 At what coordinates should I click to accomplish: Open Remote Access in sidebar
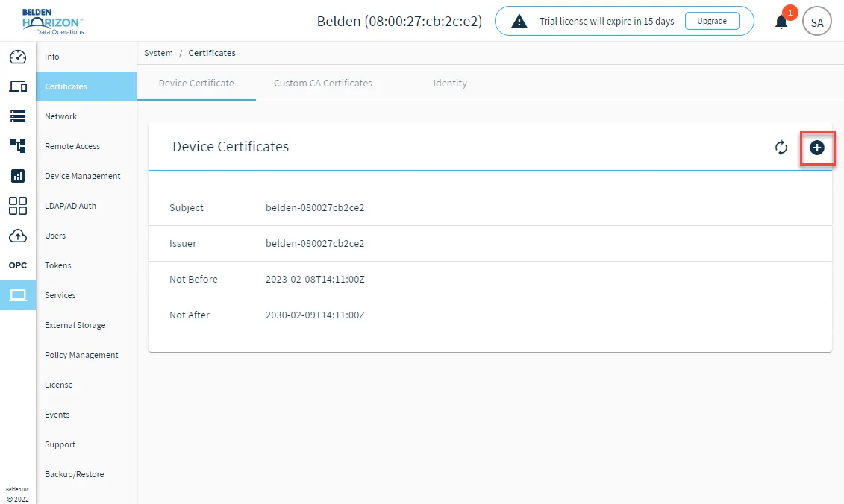click(86, 146)
